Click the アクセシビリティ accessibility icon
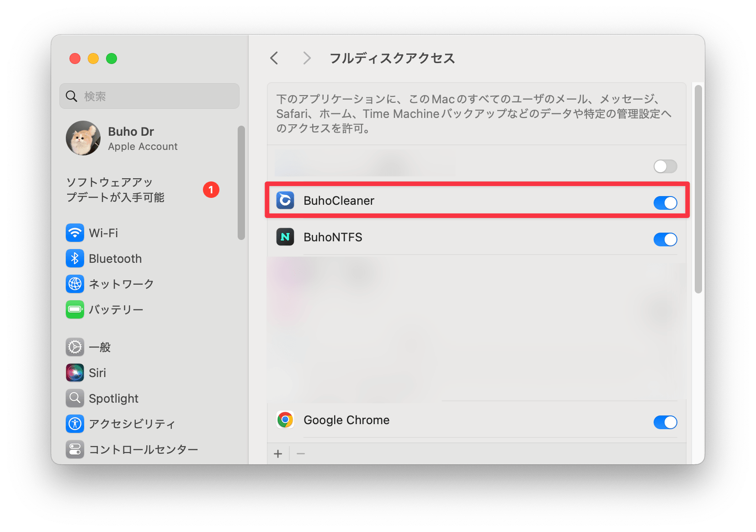 75,424
